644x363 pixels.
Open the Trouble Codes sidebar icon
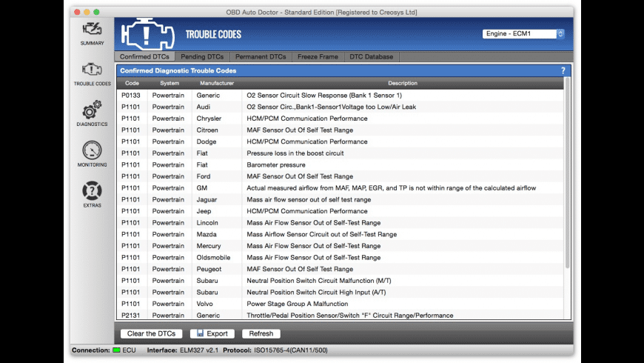coord(92,70)
